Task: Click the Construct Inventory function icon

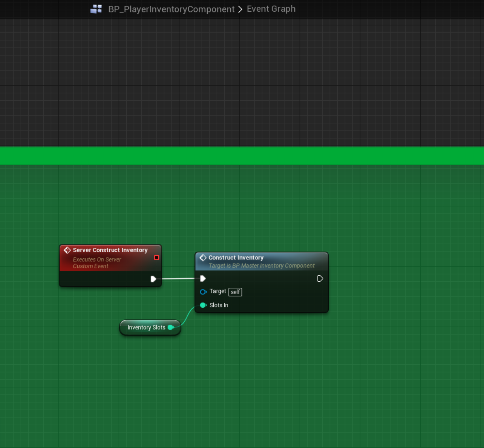Action: click(203, 258)
